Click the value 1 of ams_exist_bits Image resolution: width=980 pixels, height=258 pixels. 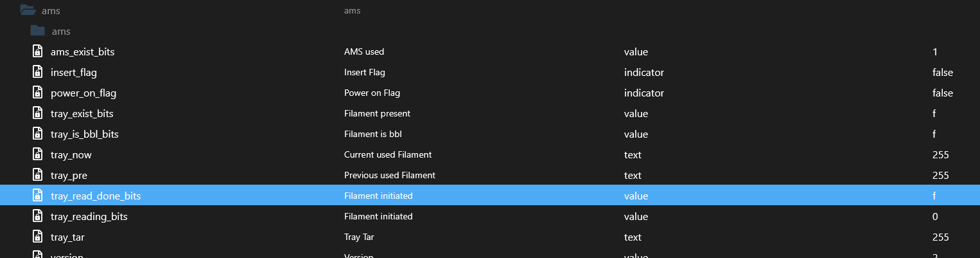(x=934, y=51)
